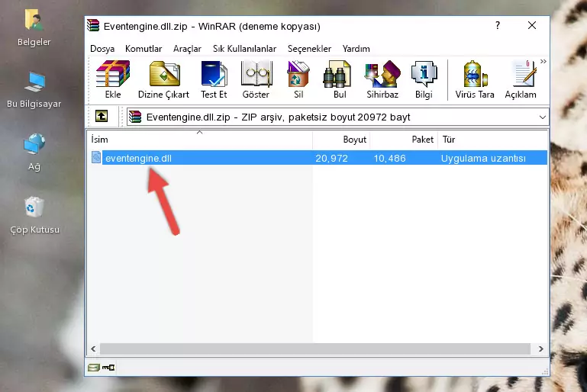Sort by the İsim column header
This screenshot has height=392, width=587.
tap(200, 140)
